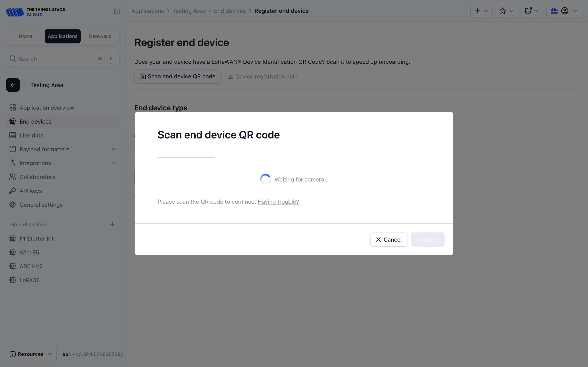Open Live data in the sidebar
The height and width of the screenshot is (367, 588).
pos(31,135)
